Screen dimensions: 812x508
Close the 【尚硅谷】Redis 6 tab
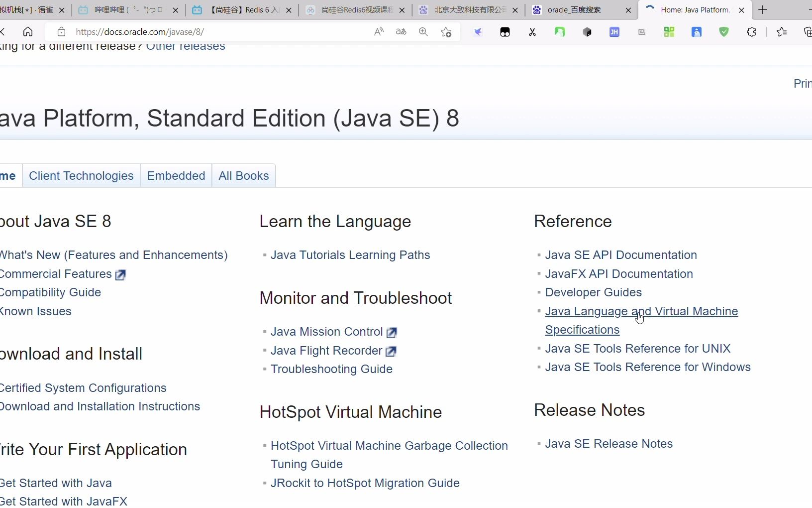click(289, 10)
